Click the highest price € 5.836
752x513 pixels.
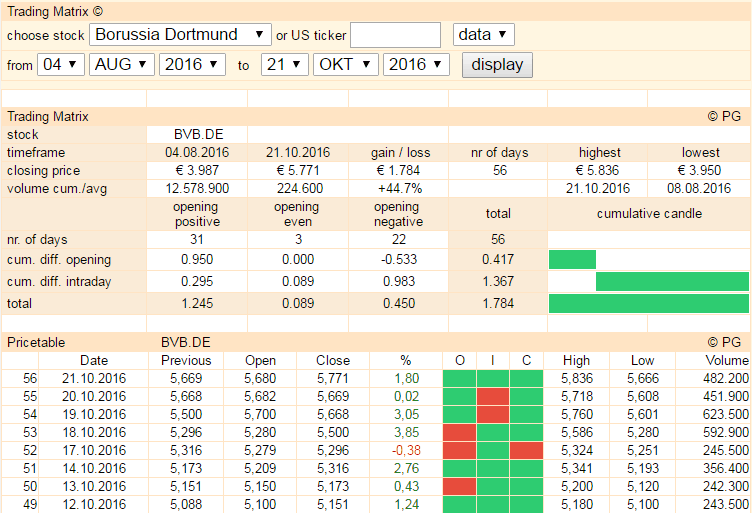coord(598,170)
